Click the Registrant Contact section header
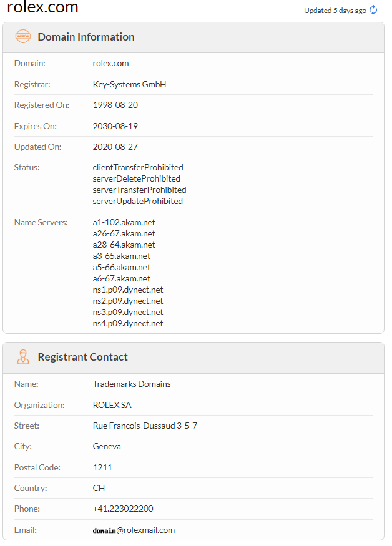This screenshot has height=546, width=392. click(x=82, y=357)
